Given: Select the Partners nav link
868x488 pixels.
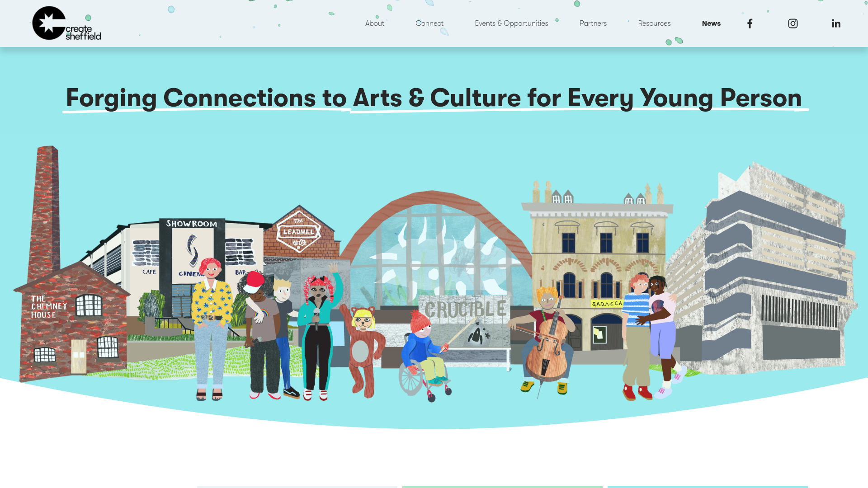Looking at the screenshot, I should click(593, 23).
